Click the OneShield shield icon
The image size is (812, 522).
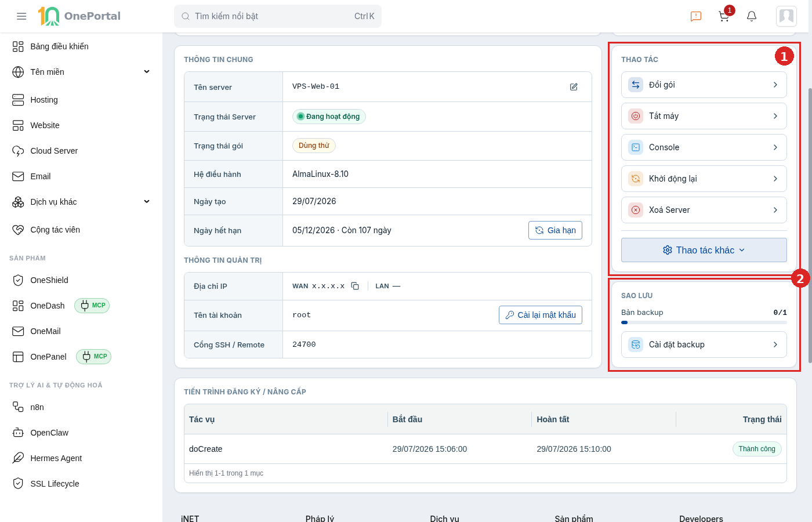[18, 280]
